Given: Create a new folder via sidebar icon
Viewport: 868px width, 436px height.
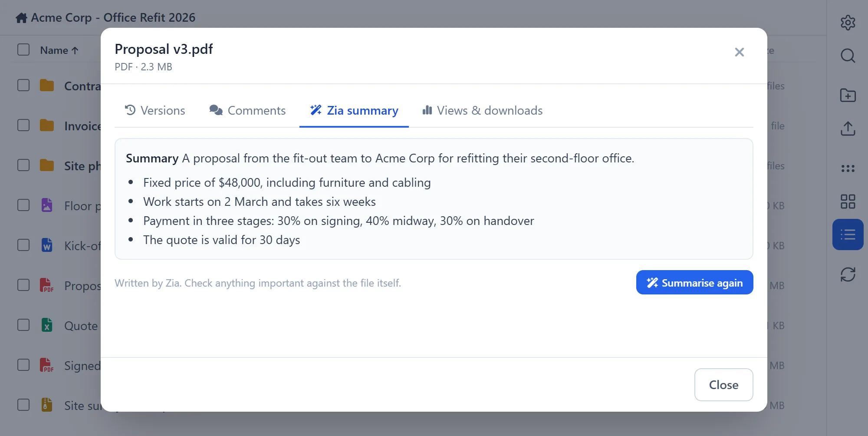Looking at the screenshot, I should (848, 95).
